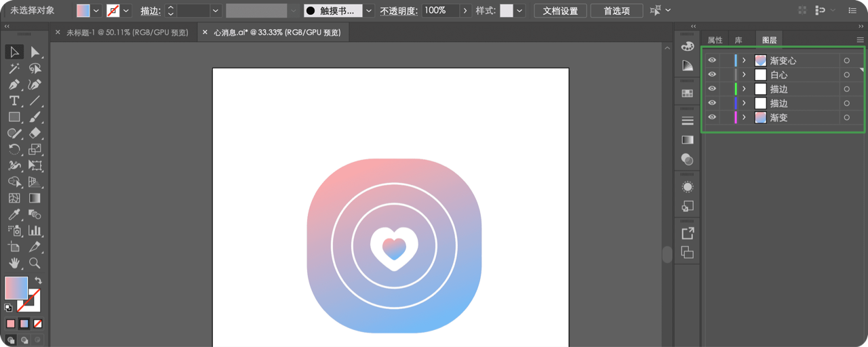This screenshot has width=868, height=347.
Task: Select the Blend tool
Action: pos(35,214)
